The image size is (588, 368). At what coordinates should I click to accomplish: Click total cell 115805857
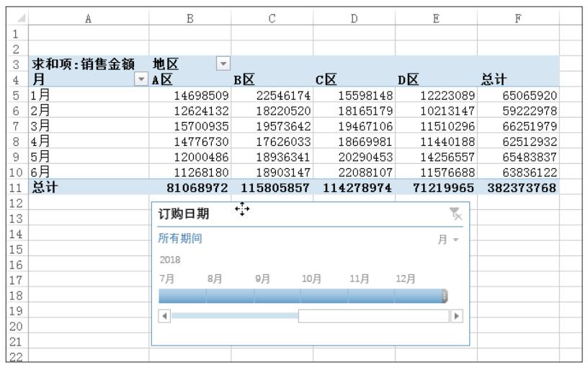click(x=272, y=187)
